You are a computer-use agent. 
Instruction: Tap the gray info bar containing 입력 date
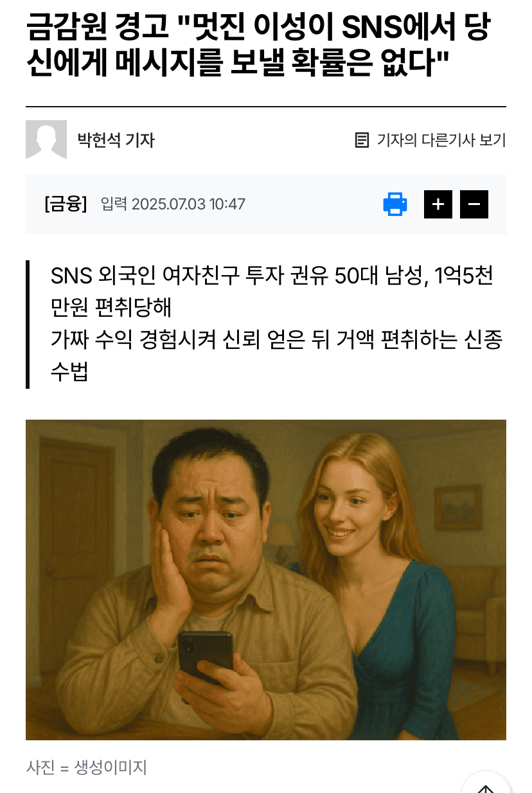pos(266,204)
